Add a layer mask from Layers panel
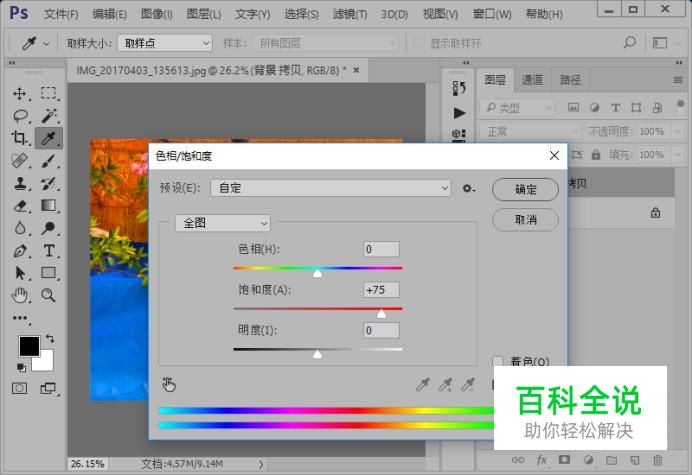The height and width of the screenshot is (475, 692). click(x=564, y=460)
